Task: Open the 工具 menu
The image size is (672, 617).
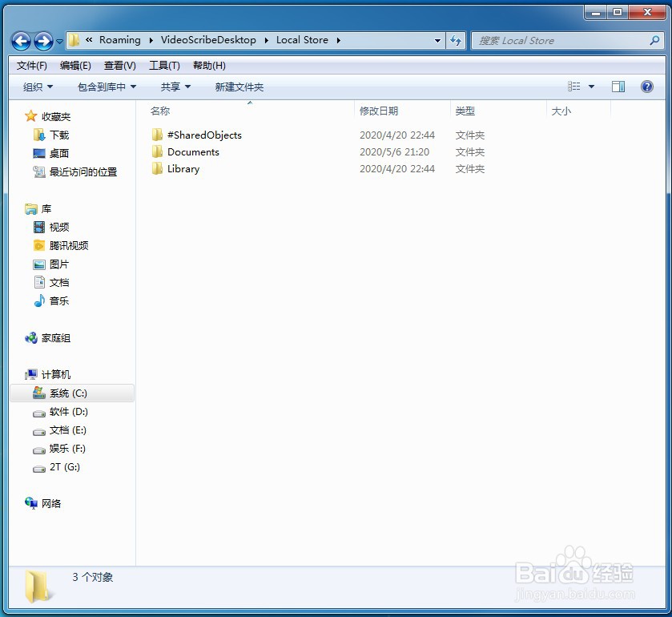Action: pos(163,65)
